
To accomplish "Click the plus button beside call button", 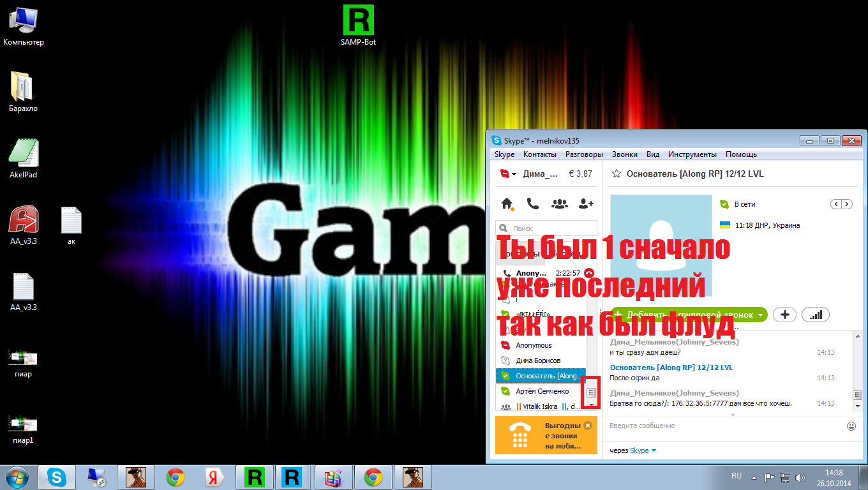I will [784, 315].
